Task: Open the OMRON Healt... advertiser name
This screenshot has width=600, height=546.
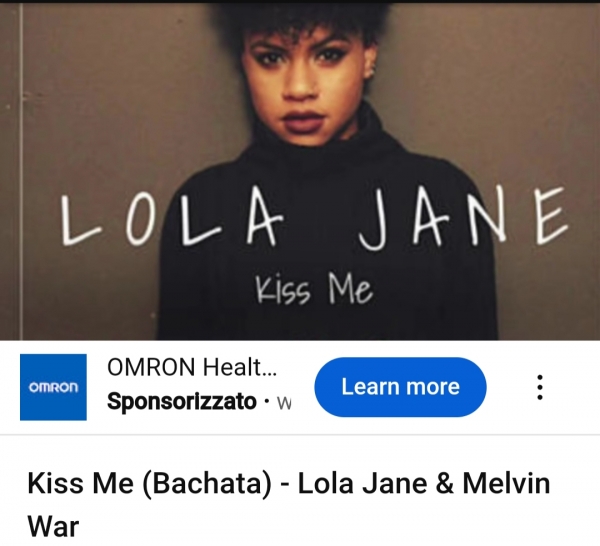Action: coord(192,367)
